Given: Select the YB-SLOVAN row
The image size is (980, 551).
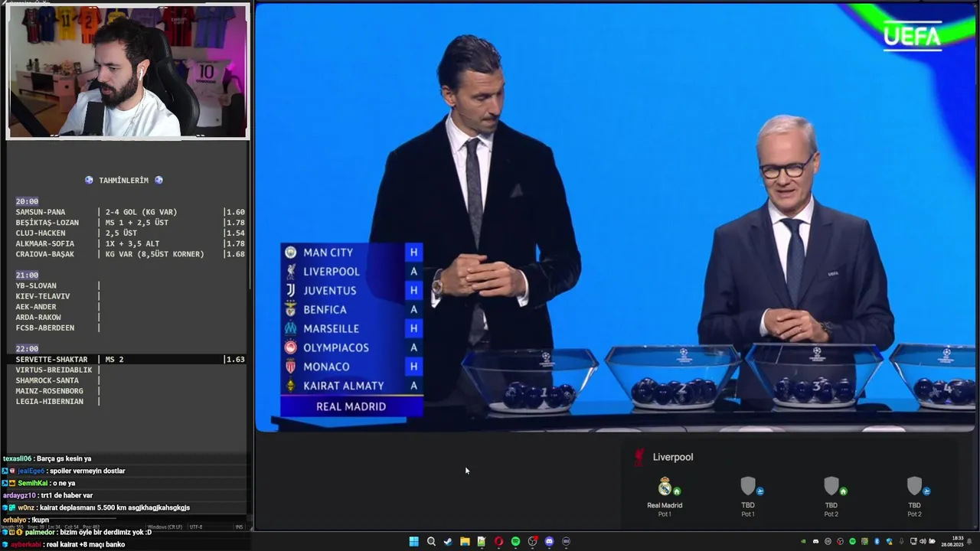Looking at the screenshot, I should (x=58, y=285).
